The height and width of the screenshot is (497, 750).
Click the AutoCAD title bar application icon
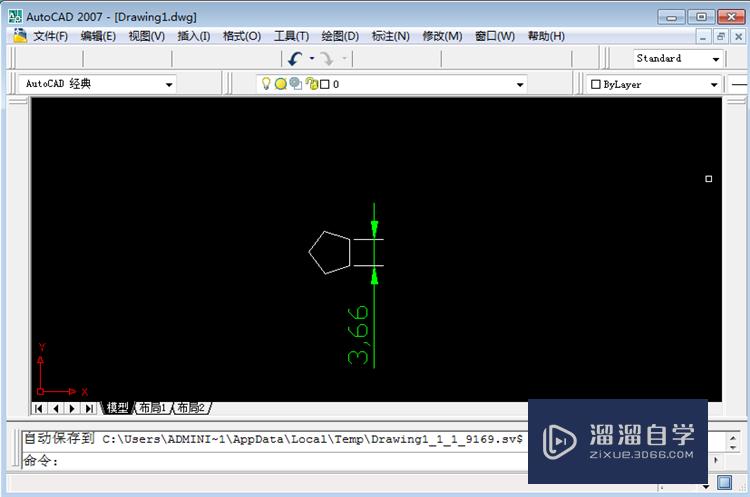click(x=15, y=17)
